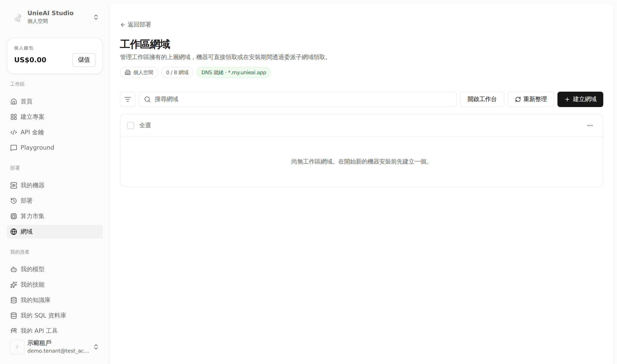Click the 儲值 top-up button
The image size is (617, 364).
[84, 60]
